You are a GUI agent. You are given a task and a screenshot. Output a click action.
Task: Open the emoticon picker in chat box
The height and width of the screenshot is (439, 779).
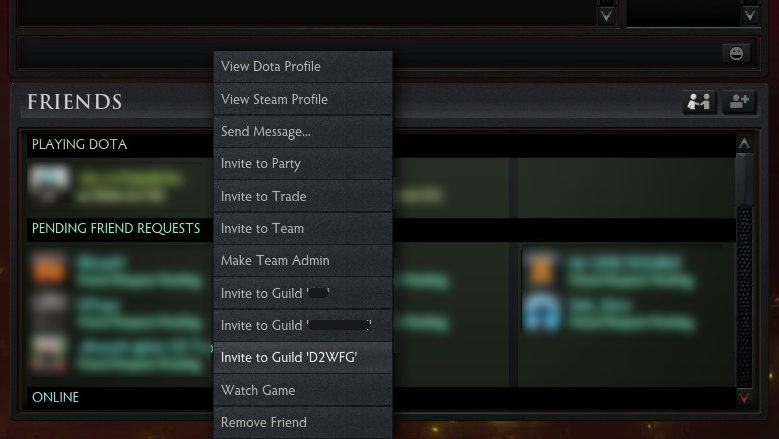click(736, 53)
